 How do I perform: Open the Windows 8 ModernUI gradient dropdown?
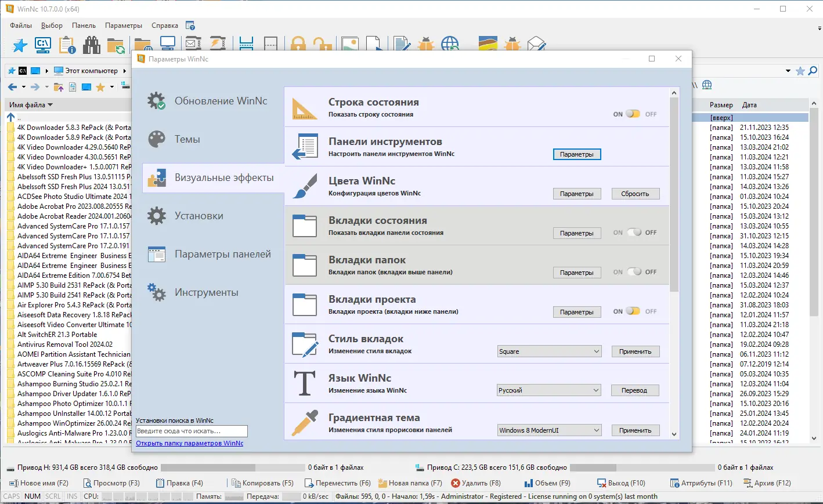pos(549,430)
